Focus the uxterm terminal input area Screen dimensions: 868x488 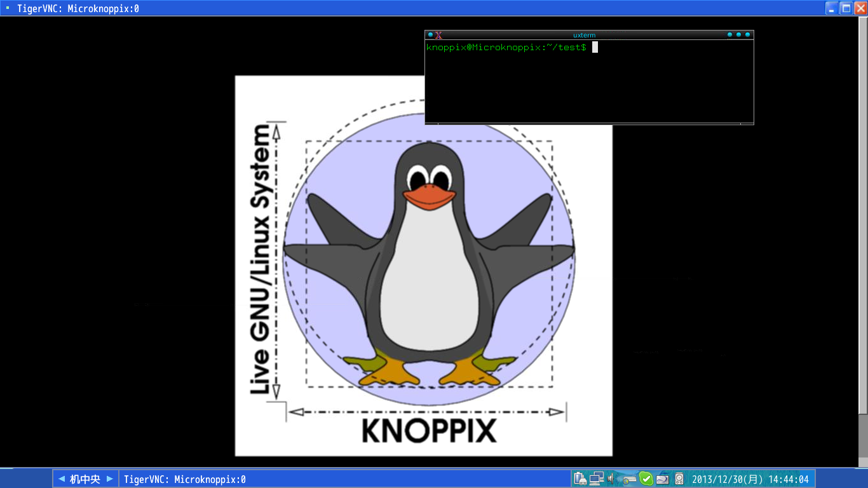click(589, 83)
